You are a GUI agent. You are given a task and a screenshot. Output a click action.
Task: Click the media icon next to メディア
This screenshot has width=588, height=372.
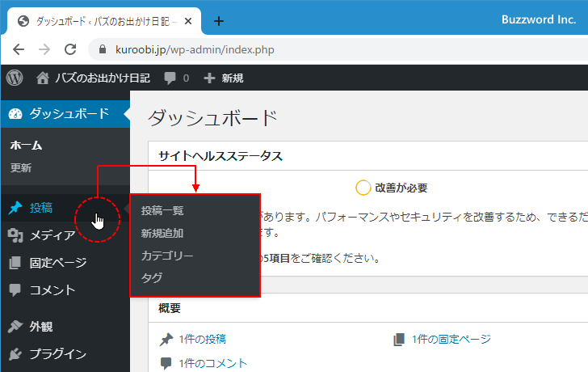tap(15, 235)
